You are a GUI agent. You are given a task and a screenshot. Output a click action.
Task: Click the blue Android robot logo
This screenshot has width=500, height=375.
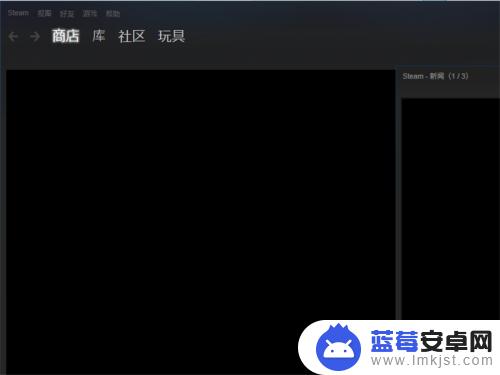tap(338, 347)
